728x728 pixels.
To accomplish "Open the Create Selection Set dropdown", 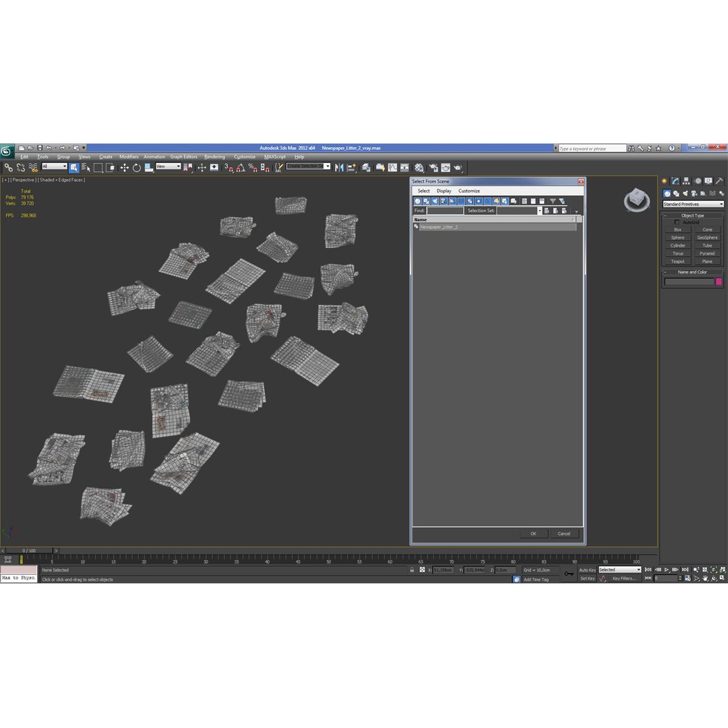I will click(x=308, y=166).
